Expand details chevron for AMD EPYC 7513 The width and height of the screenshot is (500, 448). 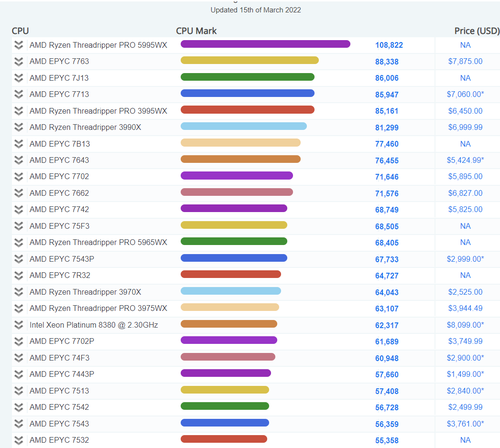(19, 391)
